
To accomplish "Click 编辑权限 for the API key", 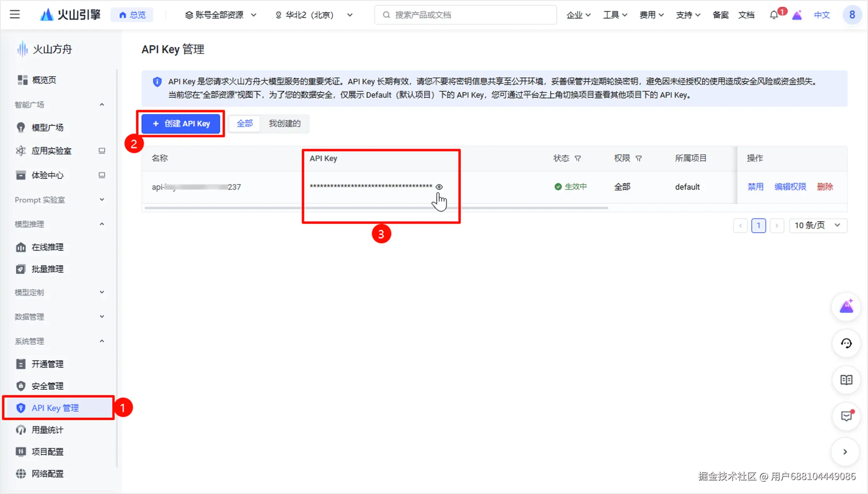I will coord(790,187).
